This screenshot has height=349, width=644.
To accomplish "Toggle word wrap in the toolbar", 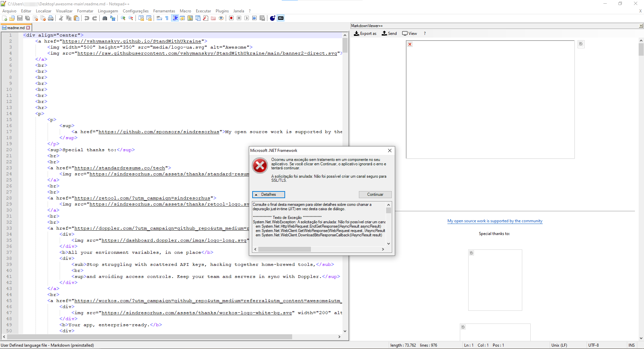I will pyautogui.click(x=159, y=18).
